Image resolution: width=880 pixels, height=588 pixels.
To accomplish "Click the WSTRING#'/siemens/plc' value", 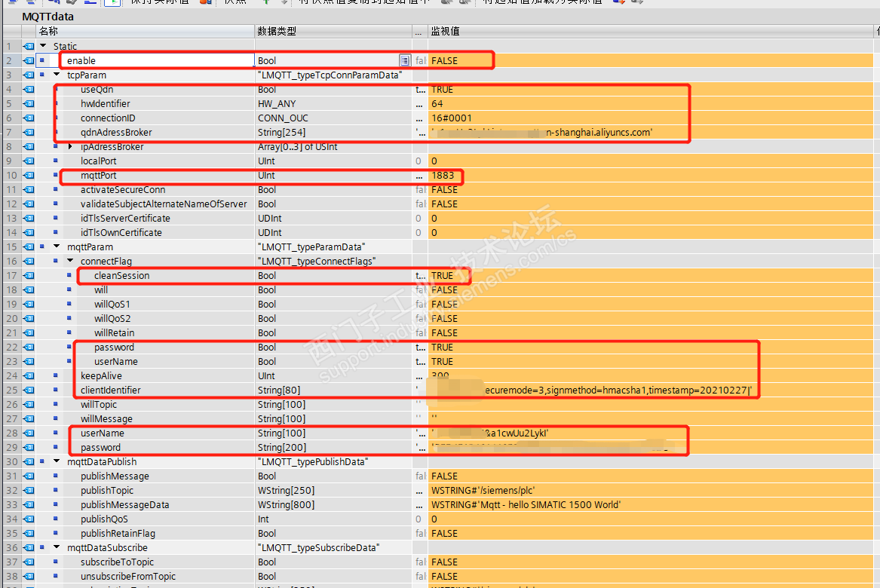I will [x=483, y=490].
